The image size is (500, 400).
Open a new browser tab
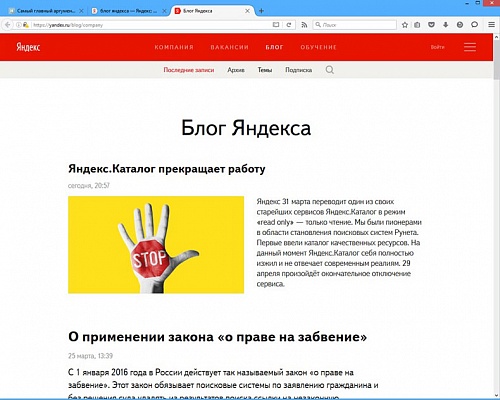coord(261,11)
